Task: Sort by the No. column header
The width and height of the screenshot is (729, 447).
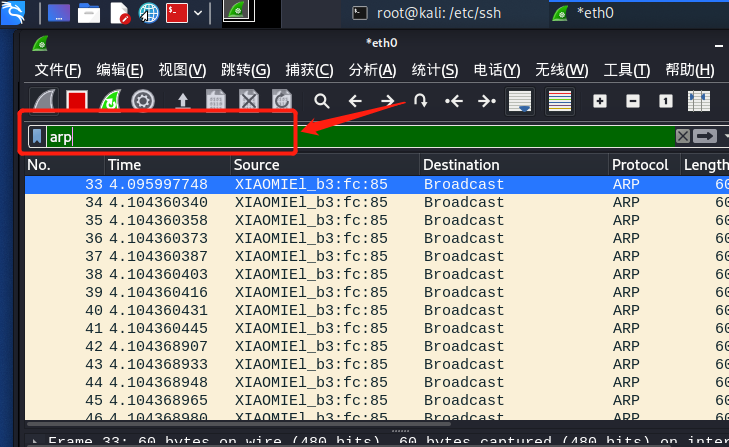Action: tap(65, 165)
